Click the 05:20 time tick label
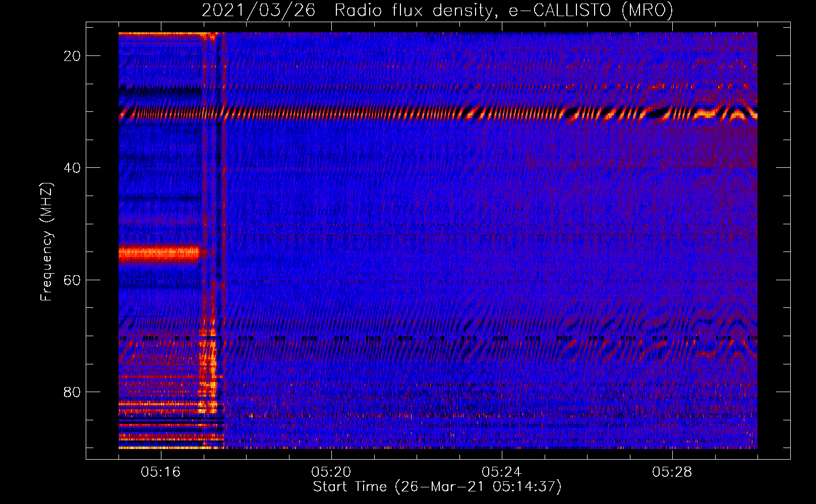Viewport: 816px width, 504px height. (331, 472)
